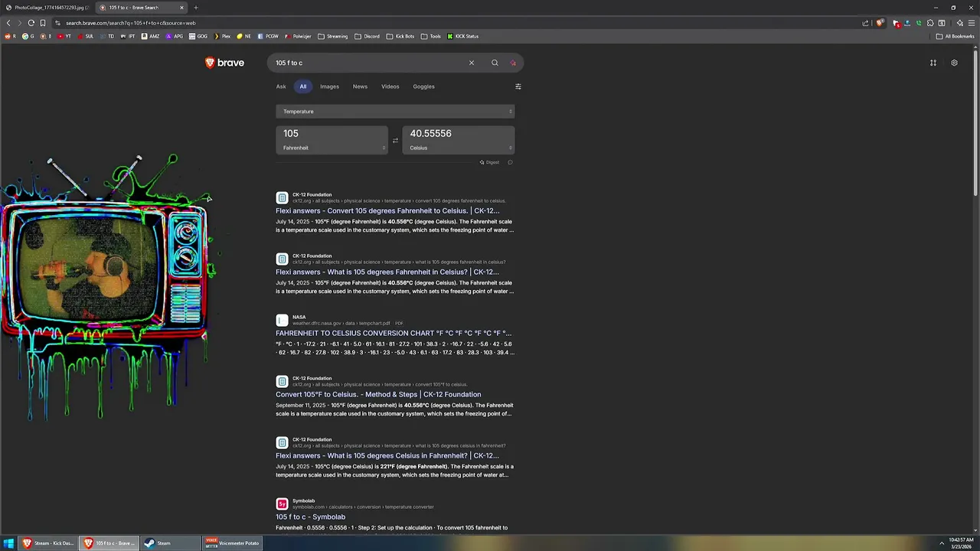
Task: Expand the Temperature category dropdown
Action: [x=395, y=112]
